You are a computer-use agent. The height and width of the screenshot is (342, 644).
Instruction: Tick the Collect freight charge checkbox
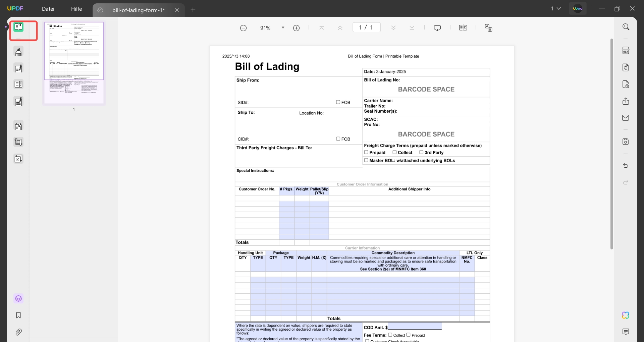pos(395,152)
